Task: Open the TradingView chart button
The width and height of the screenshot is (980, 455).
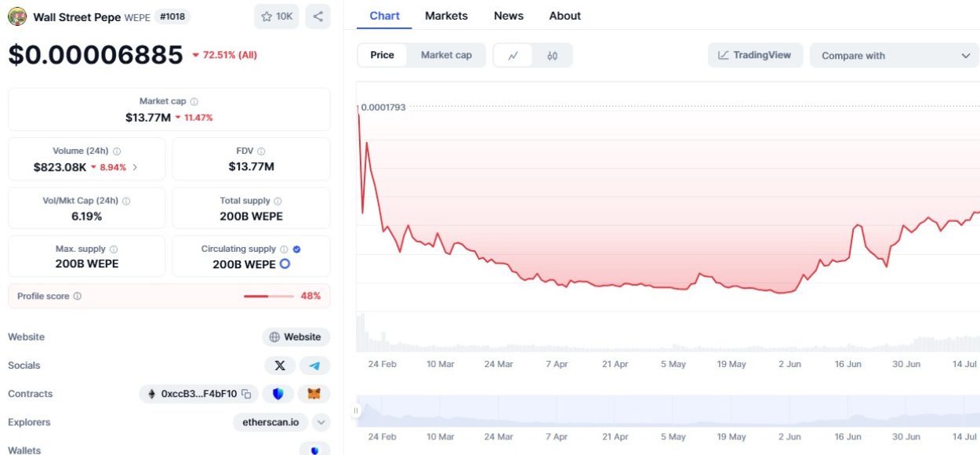Action: pyautogui.click(x=755, y=55)
